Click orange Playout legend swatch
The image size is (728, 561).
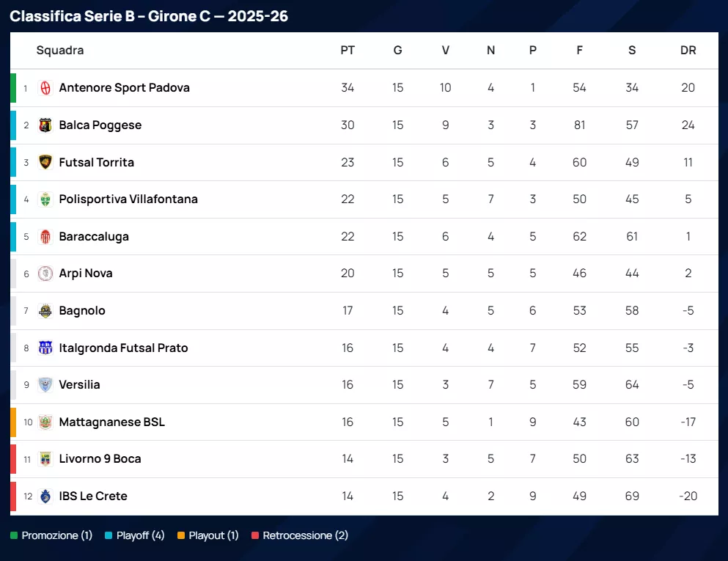pos(181,536)
